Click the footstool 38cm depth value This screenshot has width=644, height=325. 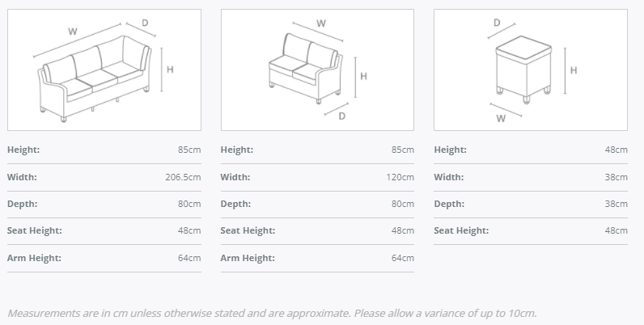616,204
